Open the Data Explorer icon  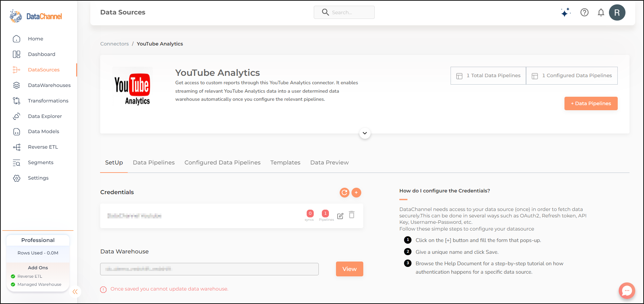click(x=17, y=116)
